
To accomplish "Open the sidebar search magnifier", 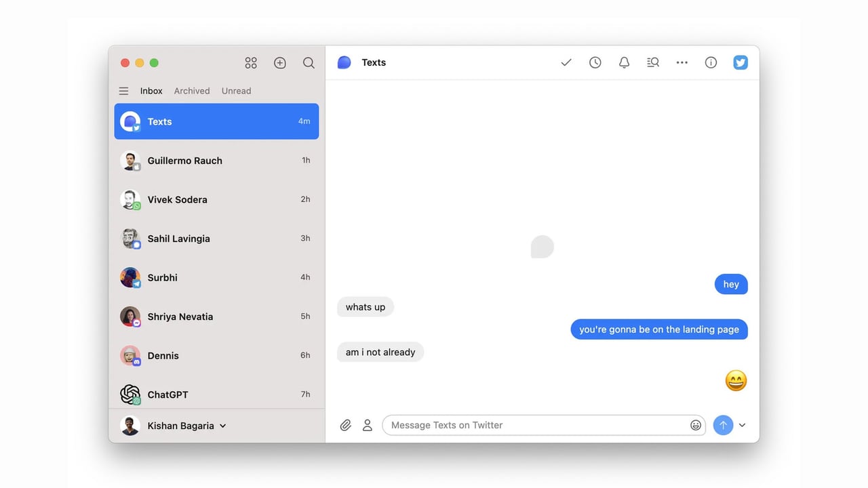I will click(309, 63).
